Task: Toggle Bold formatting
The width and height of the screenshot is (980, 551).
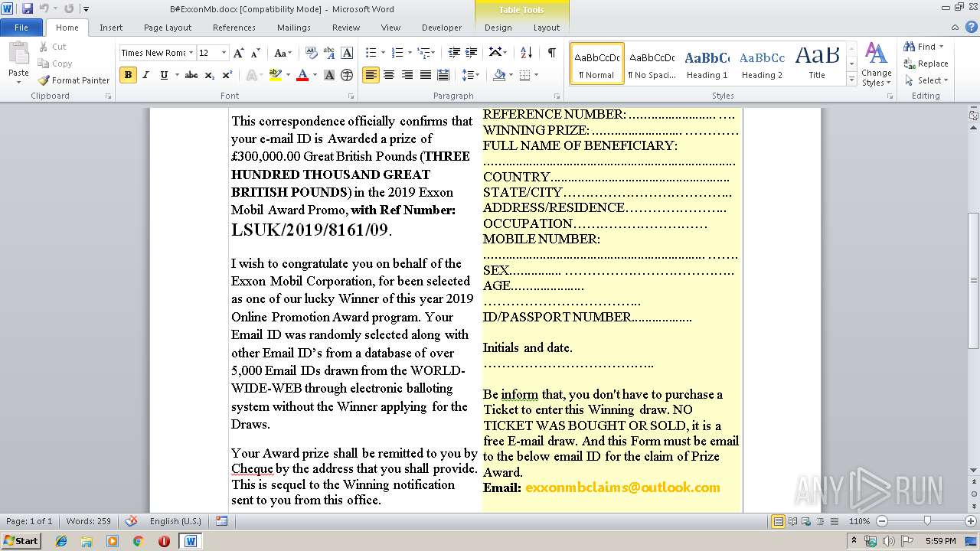Action: (128, 75)
